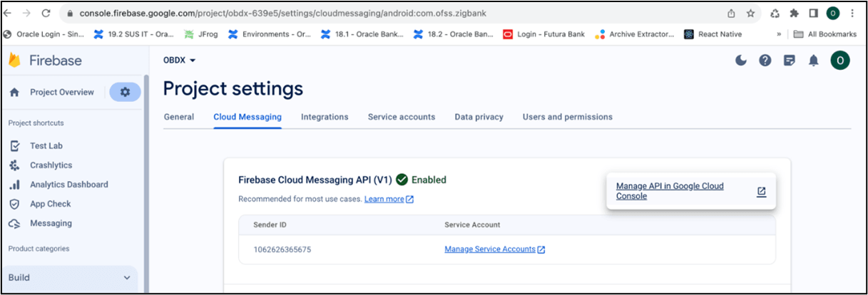Toggle dark mode moon icon
868x295 pixels.
[x=741, y=61]
